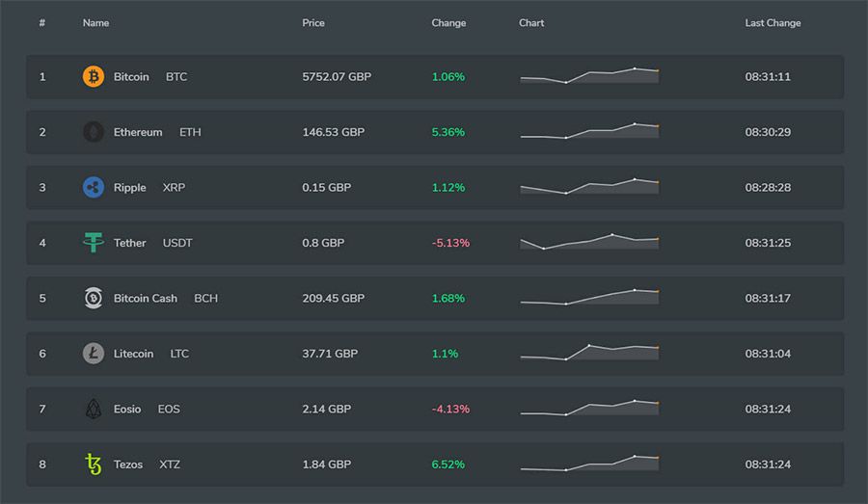The height and width of the screenshot is (504, 868).
Task: Click the Bitcoin orange coin icon
Action: [93, 76]
